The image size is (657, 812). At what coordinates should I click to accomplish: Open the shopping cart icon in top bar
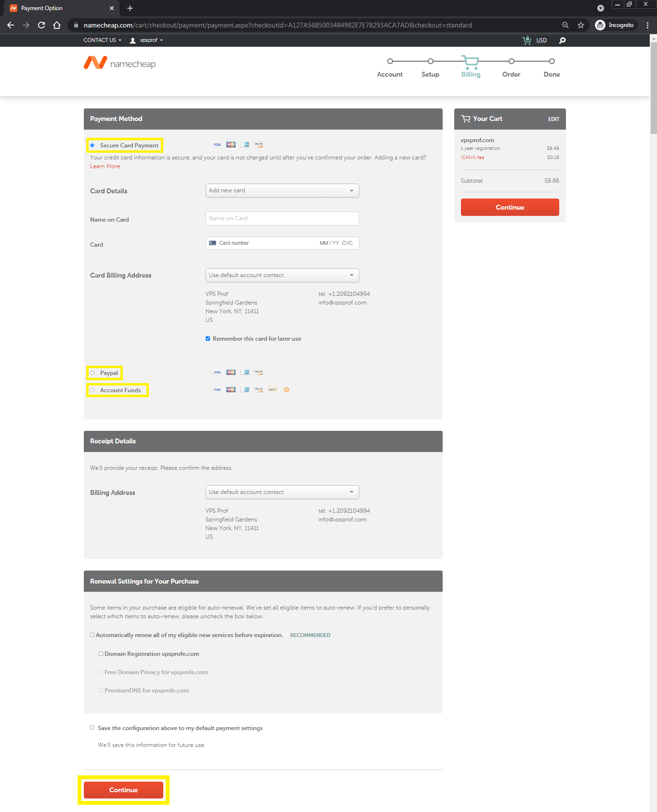point(527,40)
